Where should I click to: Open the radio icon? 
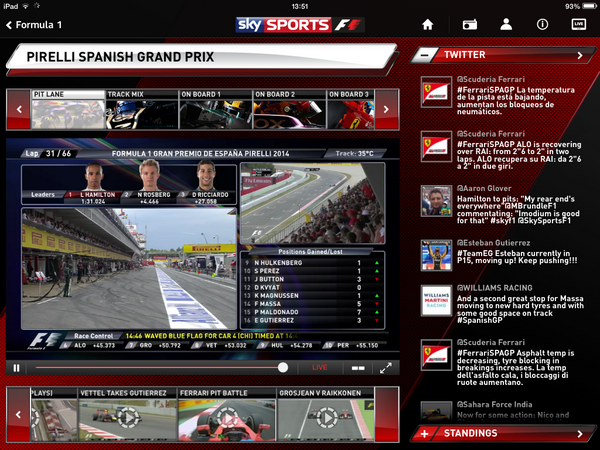coord(470,25)
